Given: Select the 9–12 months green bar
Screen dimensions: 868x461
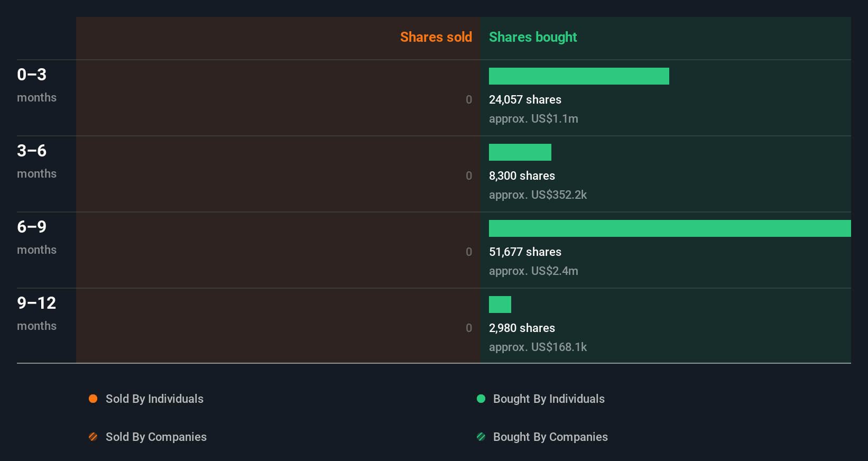Looking at the screenshot, I should [x=500, y=305].
